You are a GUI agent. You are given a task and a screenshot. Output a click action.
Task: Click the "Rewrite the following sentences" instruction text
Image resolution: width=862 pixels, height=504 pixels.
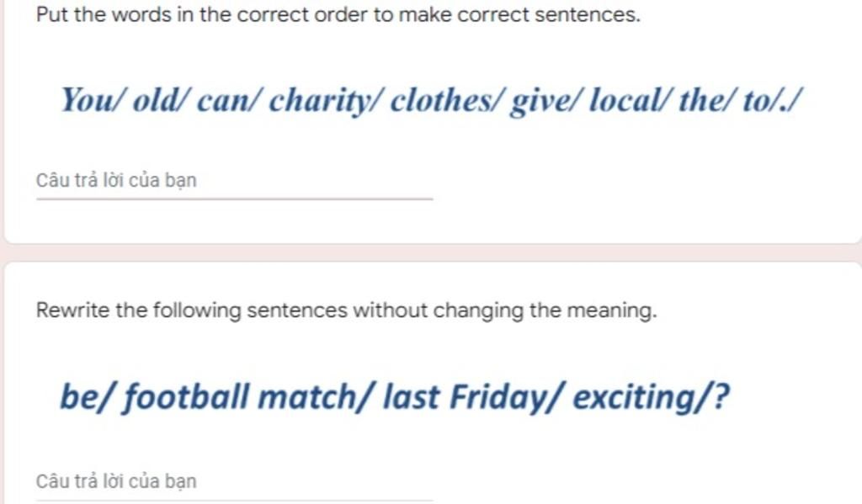click(345, 310)
